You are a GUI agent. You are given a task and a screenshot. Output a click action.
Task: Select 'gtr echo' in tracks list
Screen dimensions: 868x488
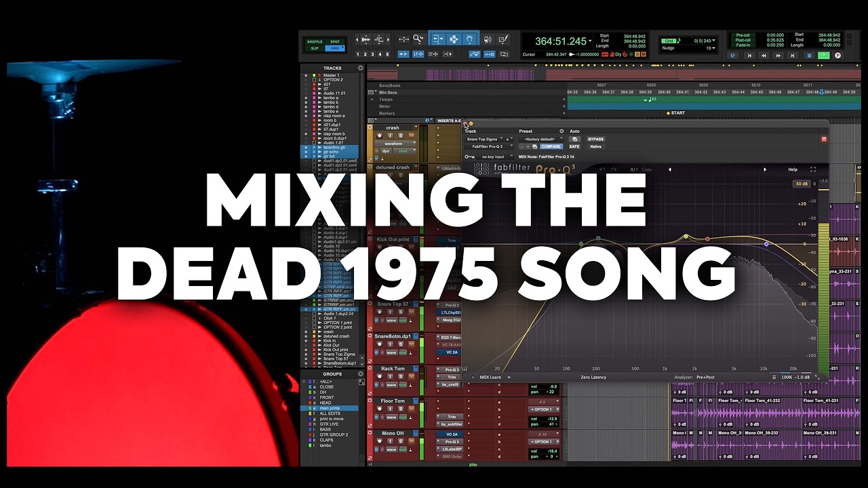tap(331, 152)
